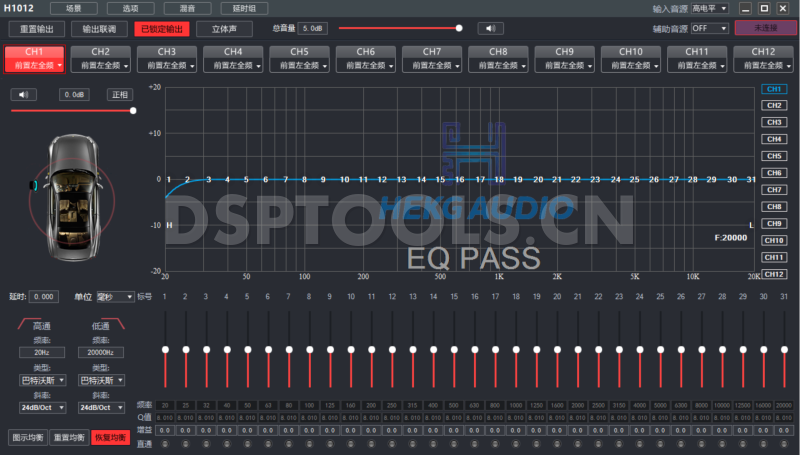Click the high-pass 20Hz frequency field

pyautogui.click(x=42, y=352)
